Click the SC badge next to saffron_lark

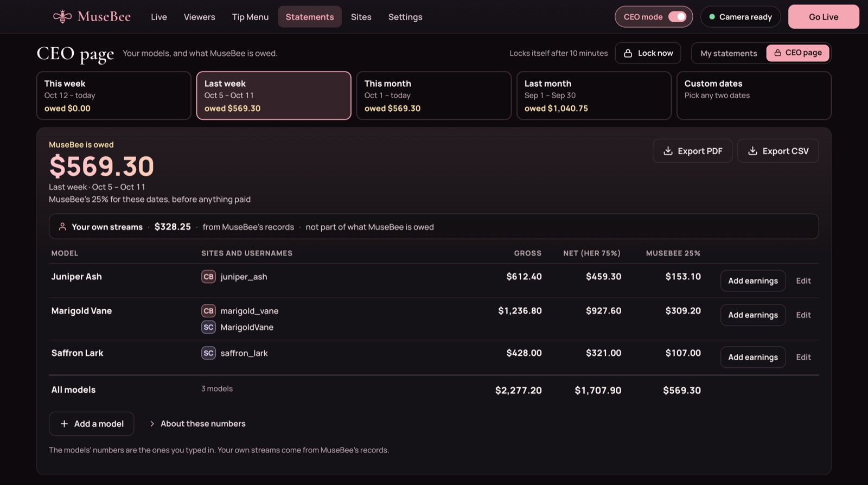click(208, 353)
